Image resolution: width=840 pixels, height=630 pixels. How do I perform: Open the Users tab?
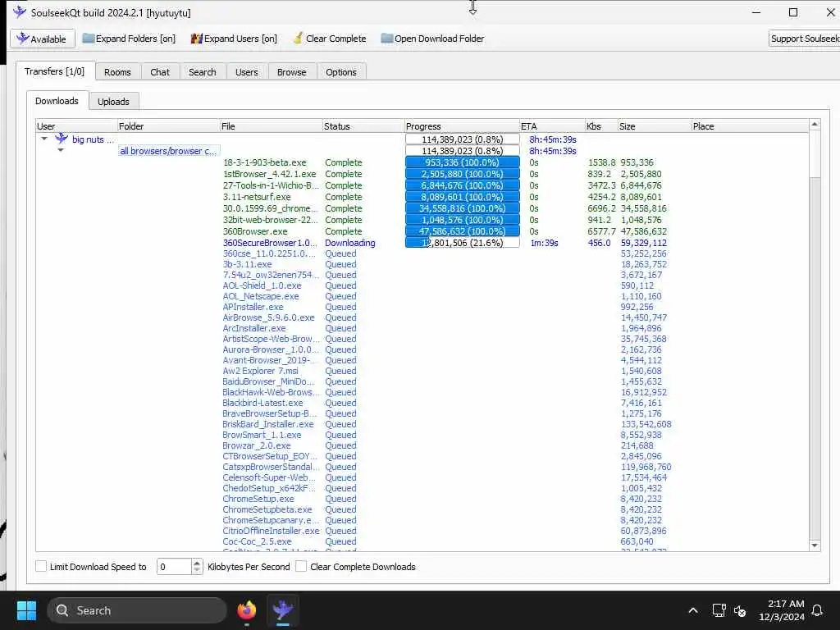point(246,72)
